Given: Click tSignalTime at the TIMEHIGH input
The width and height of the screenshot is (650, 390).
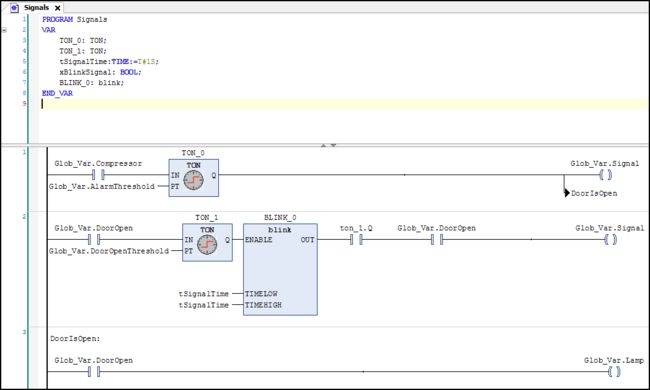Looking at the screenshot, I should (204, 305).
